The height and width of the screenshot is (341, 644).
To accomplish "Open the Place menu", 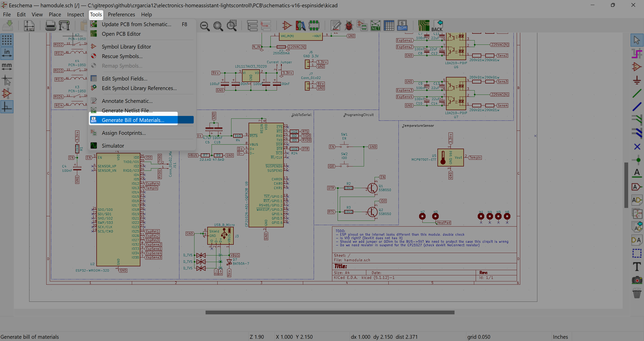I will point(55,15).
